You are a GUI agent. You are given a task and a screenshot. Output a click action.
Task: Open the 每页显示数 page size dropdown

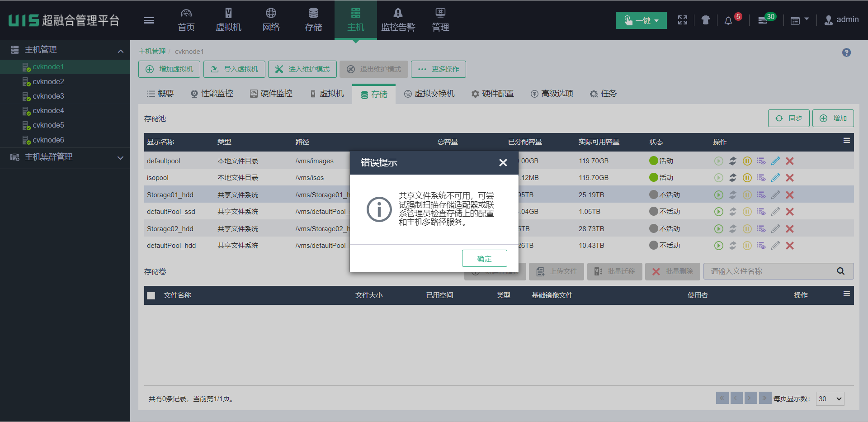(830, 398)
